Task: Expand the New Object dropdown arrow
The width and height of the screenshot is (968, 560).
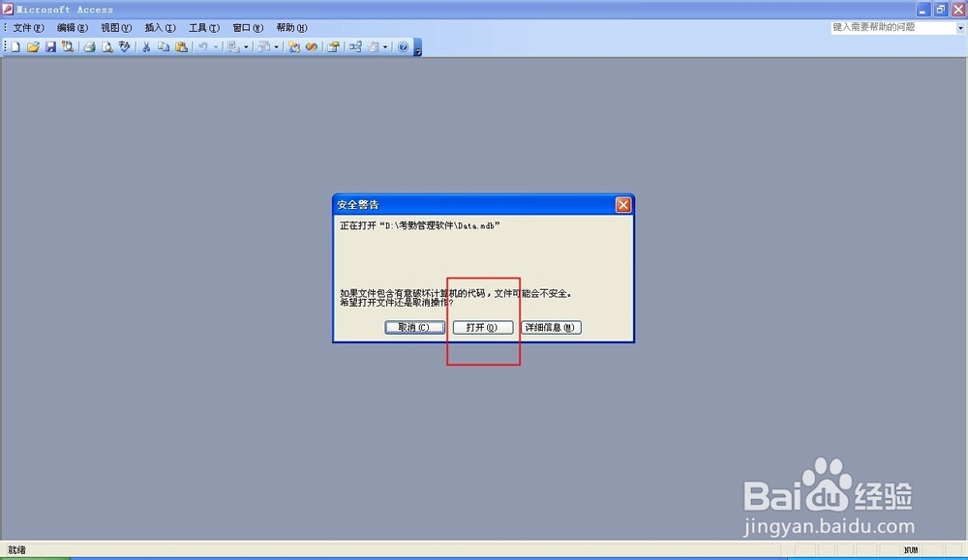Action: click(385, 46)
